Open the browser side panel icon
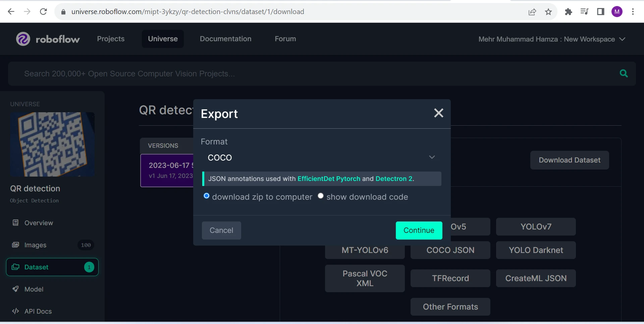The image size is (644, 324). click(600, 12)
